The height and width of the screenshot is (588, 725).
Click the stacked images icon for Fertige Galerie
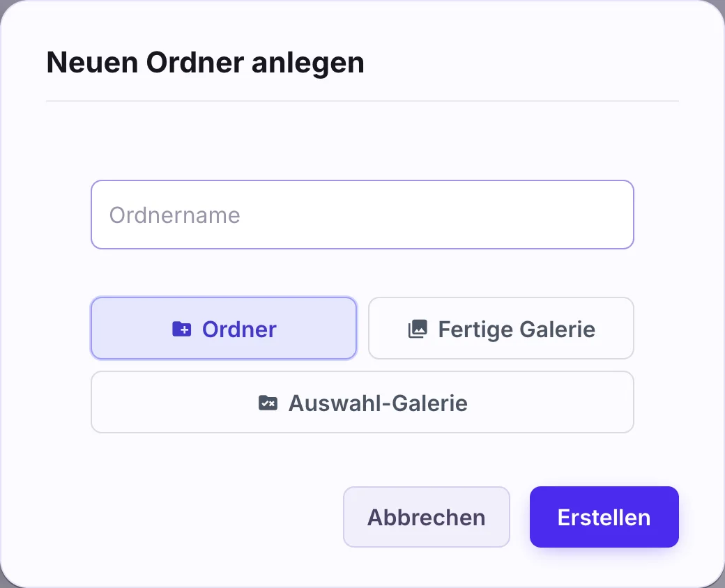click(x=418, y=329)
